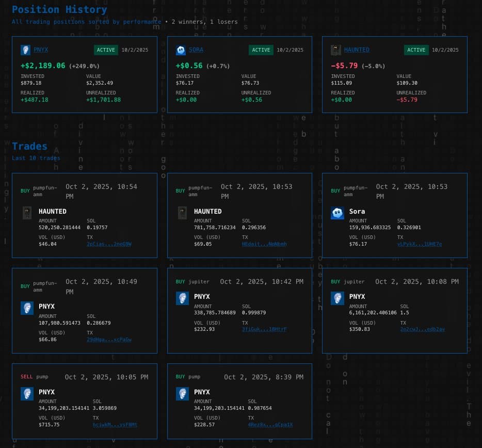Open the HAUNTED position link
Image resolution: width=482 pixels, height=448 pixels.
tap(357, 50)
